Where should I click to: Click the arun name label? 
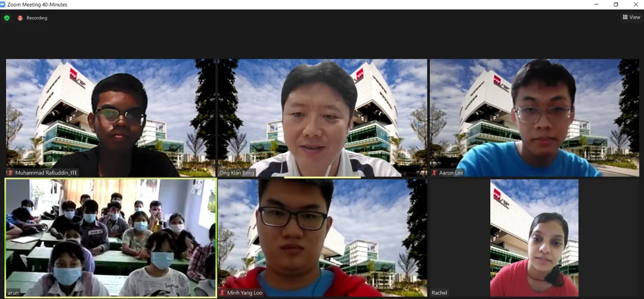click(x=13, y=293)
